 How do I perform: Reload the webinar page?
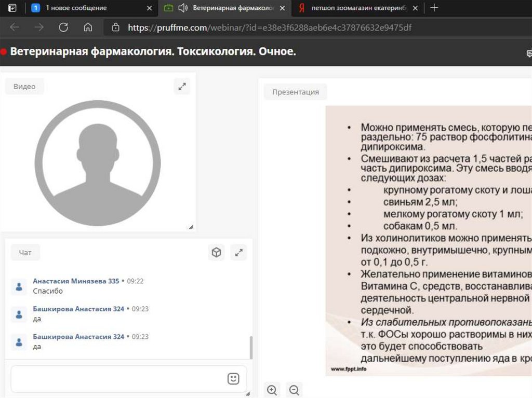tap(63, 28)
